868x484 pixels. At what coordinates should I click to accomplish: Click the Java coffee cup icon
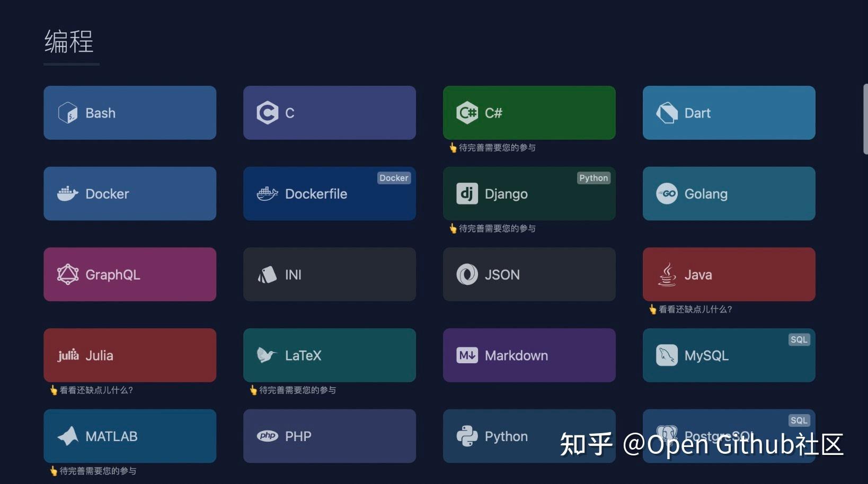tap(667, 274)
